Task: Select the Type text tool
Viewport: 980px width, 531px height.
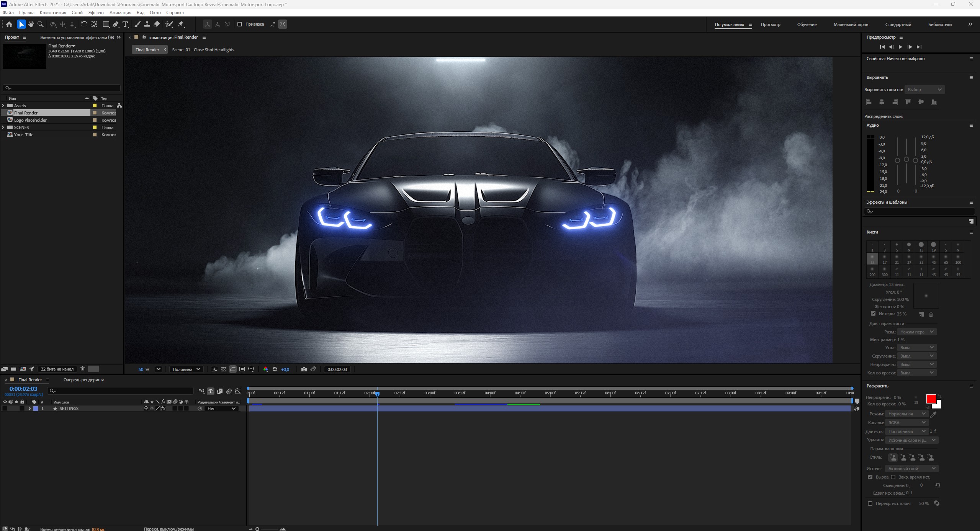Action: tap(125, 24)
